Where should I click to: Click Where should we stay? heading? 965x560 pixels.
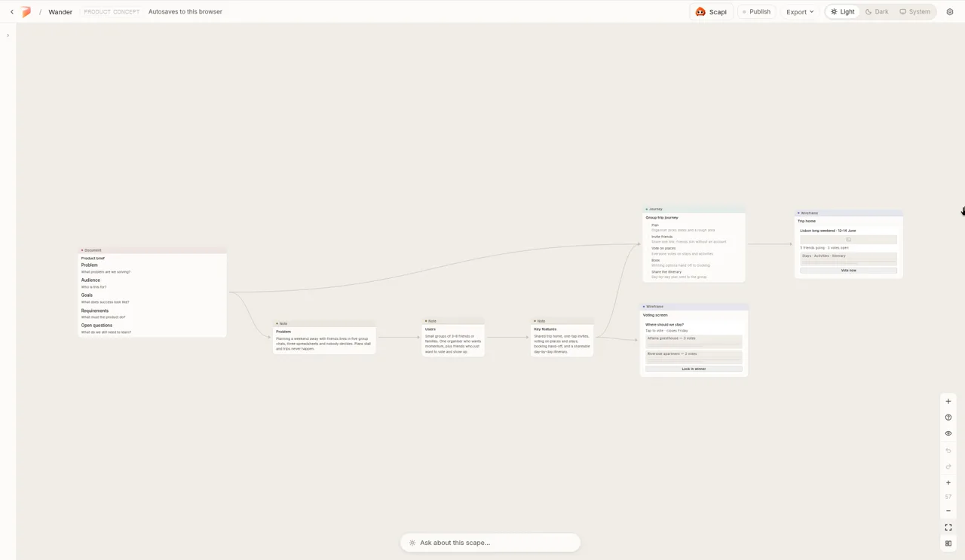[664, 325]
